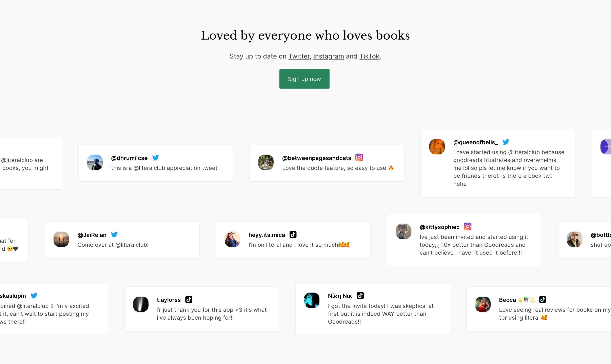The height and width of the screenshot is (364, 611).
Task: Follow the TikTok link in subtitle
Action: 369,56
